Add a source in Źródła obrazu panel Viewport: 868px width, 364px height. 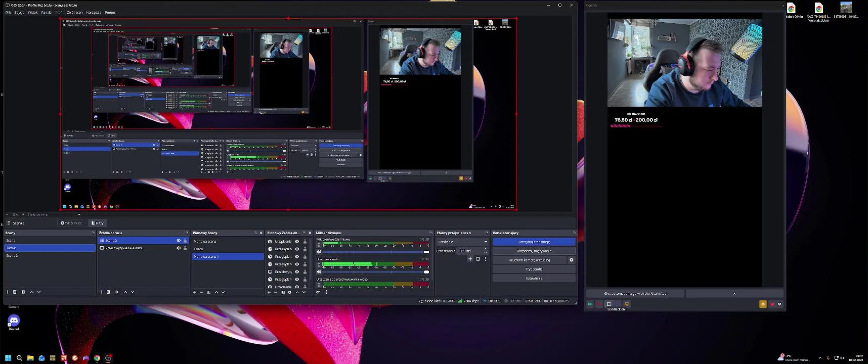pos(101,292)
